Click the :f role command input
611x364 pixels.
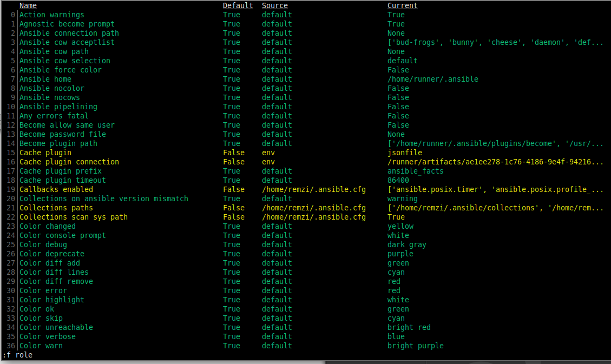[18, 355]
